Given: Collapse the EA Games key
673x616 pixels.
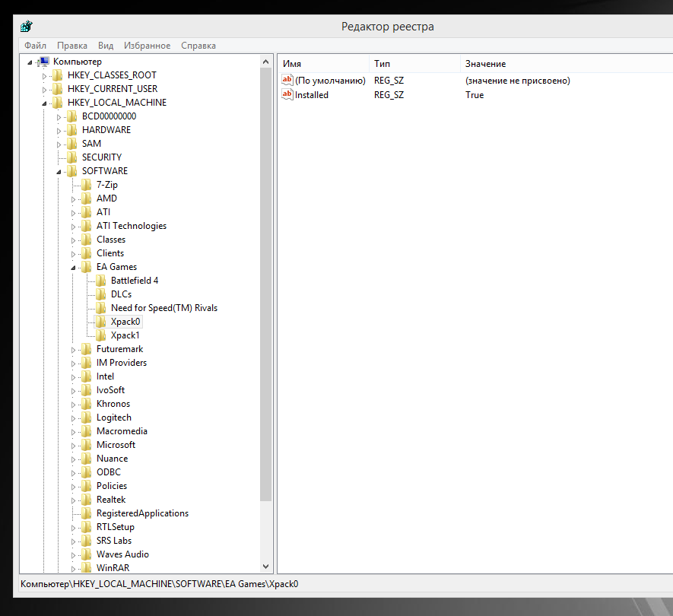Looking at the screenshot, I should (x=74, y=268).
